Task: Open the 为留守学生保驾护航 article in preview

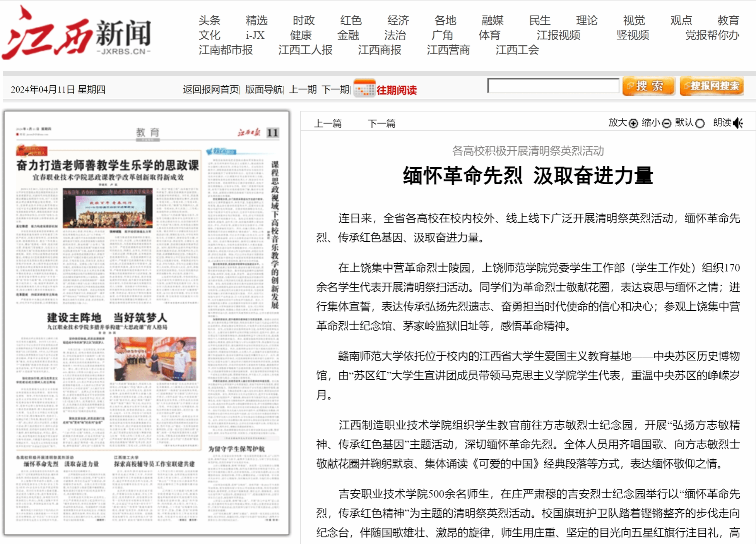Action: tap(237, 449)
